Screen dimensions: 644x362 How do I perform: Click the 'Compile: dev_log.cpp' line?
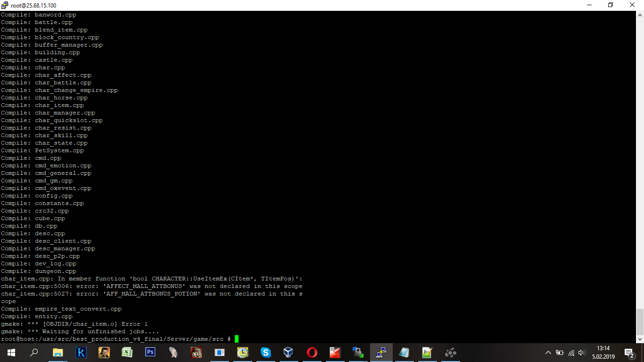[39, 263]
